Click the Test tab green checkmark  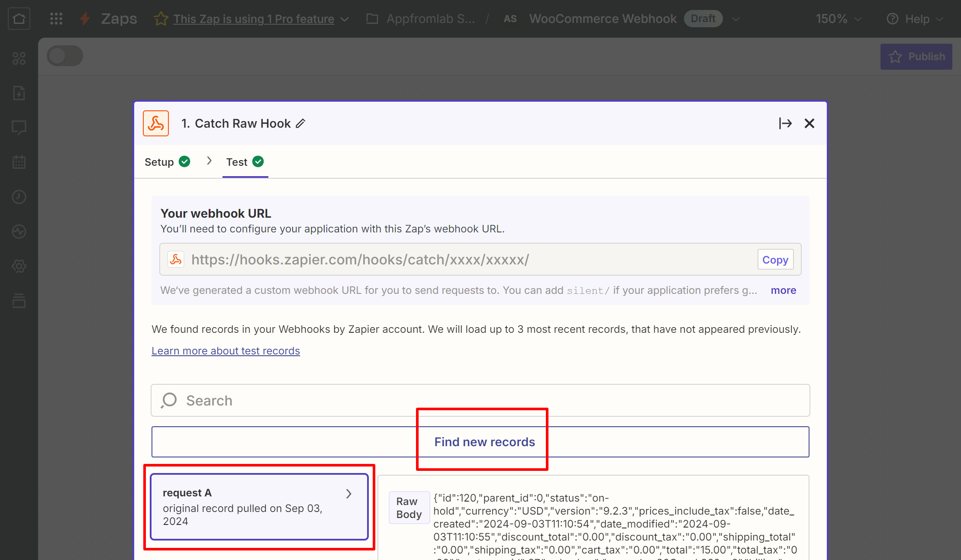258,161
